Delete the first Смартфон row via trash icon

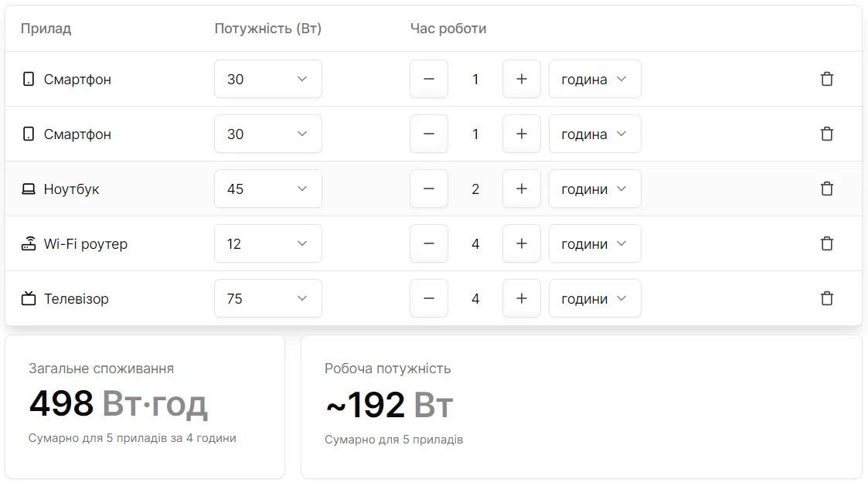click(x=827, y=79)
